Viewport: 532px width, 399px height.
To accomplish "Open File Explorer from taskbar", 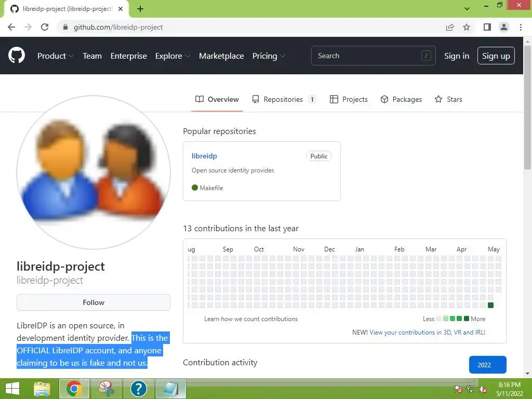I will [x=42, y=389].
